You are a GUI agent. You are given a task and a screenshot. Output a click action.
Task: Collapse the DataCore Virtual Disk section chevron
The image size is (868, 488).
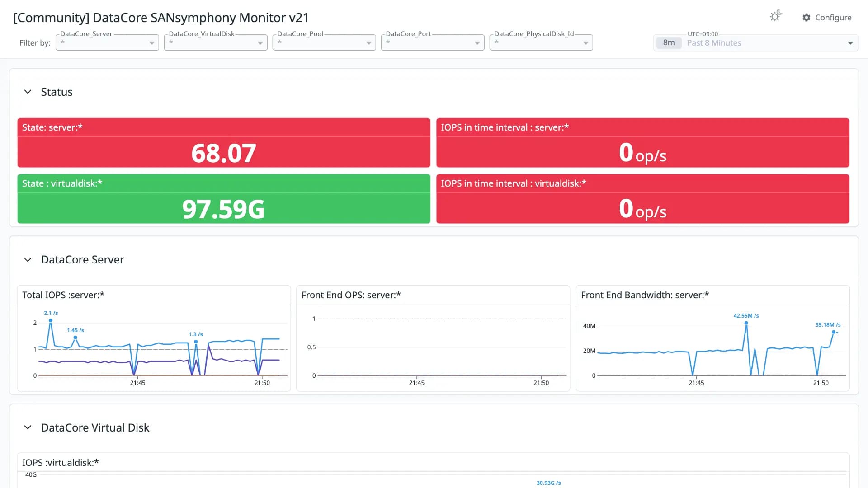point(28,427)
